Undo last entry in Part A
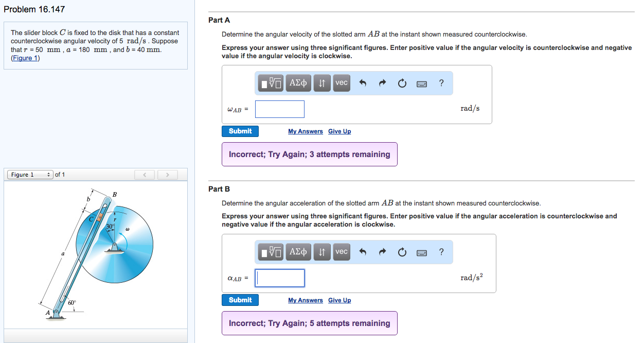The image size is (644, 343). [363, 83]
